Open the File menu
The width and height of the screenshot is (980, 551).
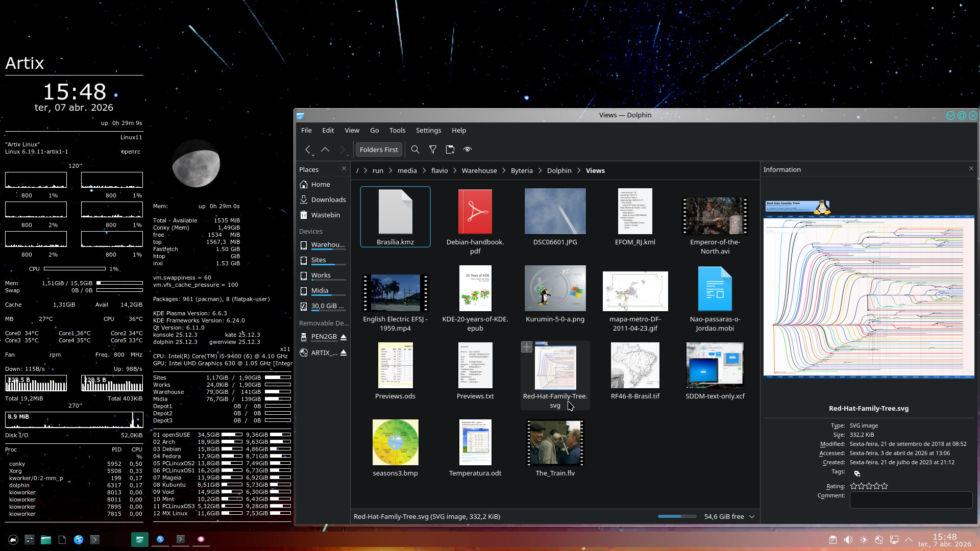tap(306, 130)
